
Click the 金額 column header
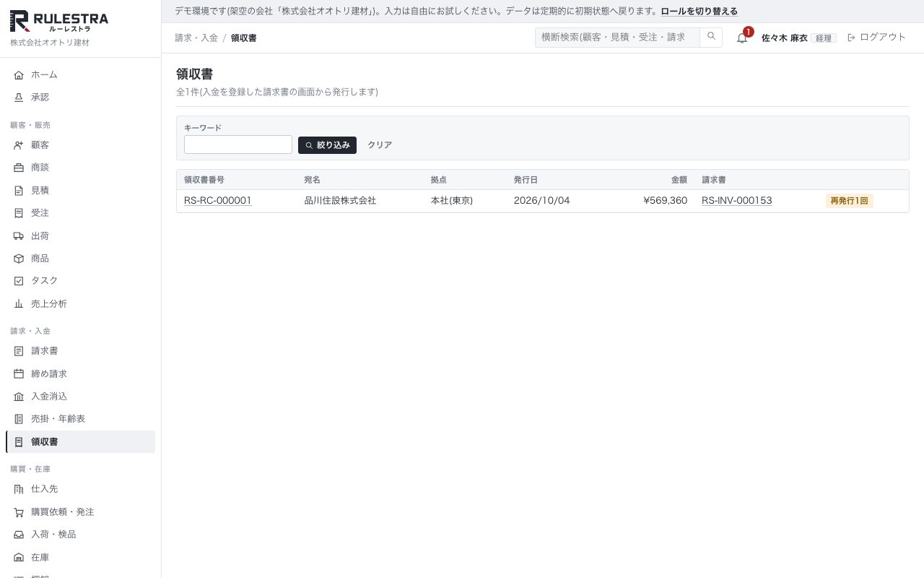coord(679,180)
